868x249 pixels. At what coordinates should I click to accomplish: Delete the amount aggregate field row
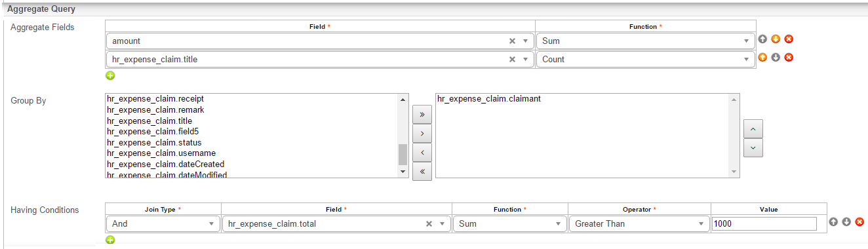point(789,39)
